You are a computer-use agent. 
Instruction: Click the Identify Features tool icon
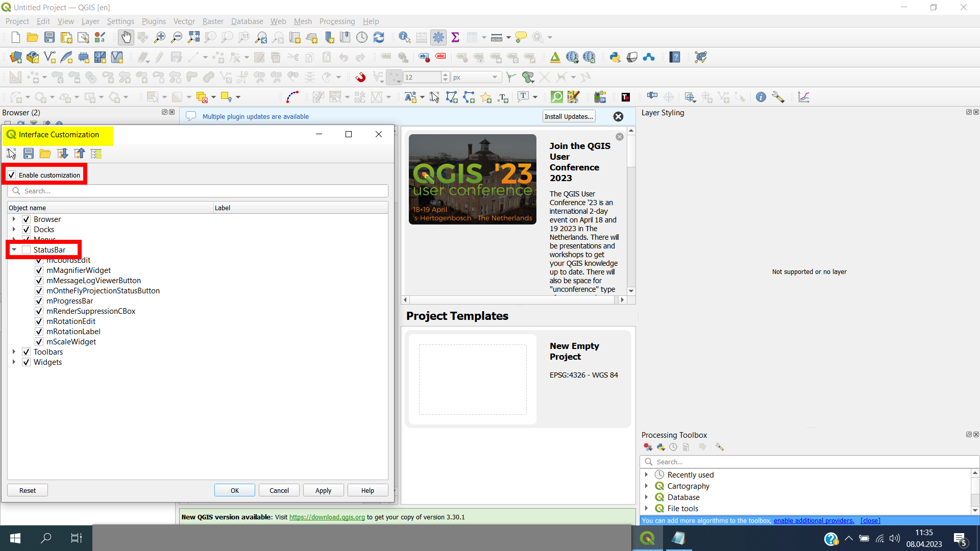[405, 37]
